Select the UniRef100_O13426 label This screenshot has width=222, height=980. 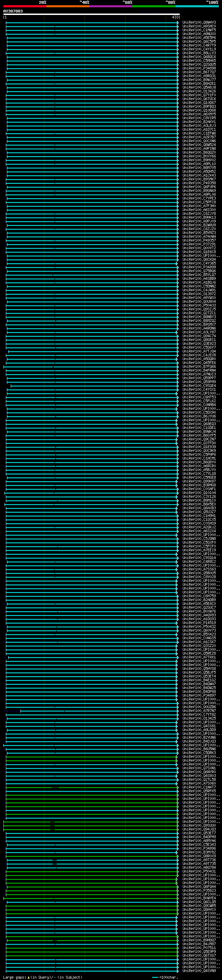pyautogui.click(x=199, y=91)
